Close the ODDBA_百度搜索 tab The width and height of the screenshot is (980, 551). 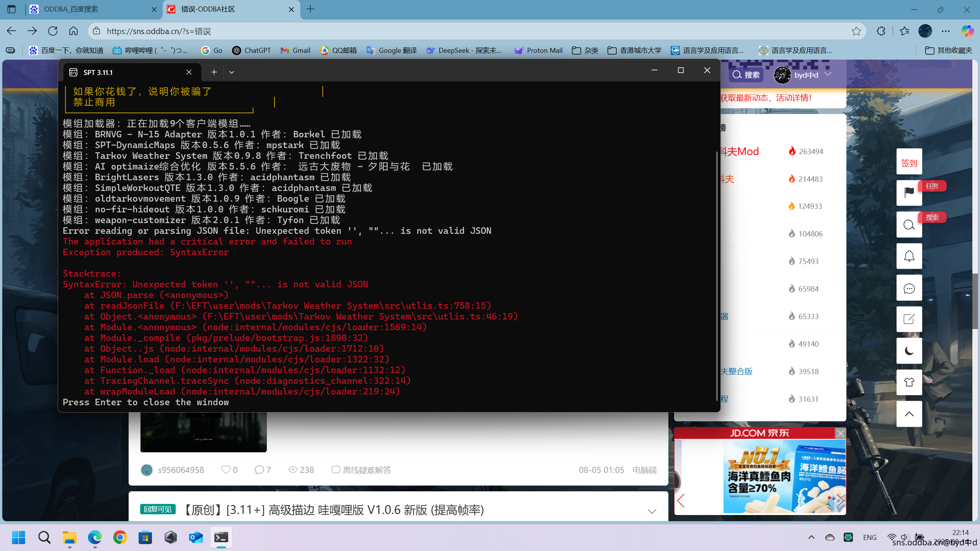[154, 9]
